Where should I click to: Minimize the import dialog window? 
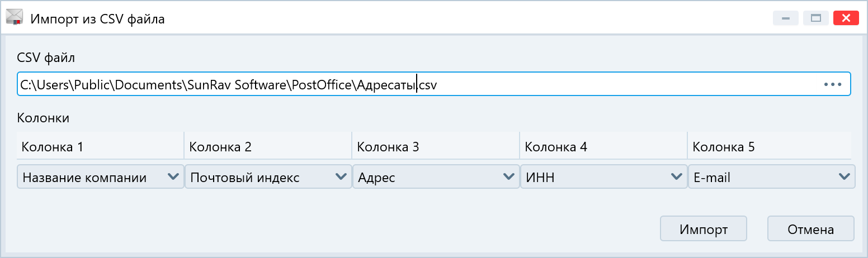786,18
